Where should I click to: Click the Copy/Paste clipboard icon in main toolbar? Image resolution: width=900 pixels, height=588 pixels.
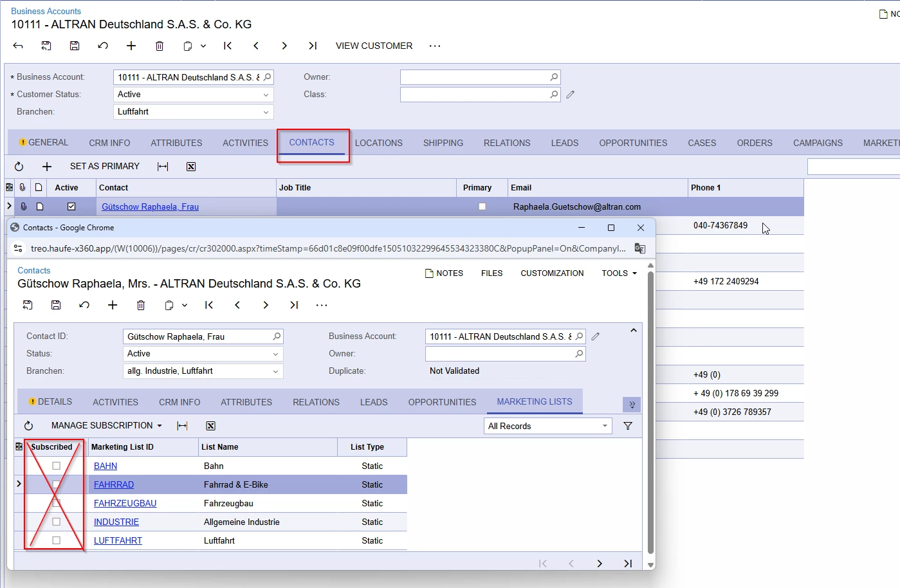point(188,46)
